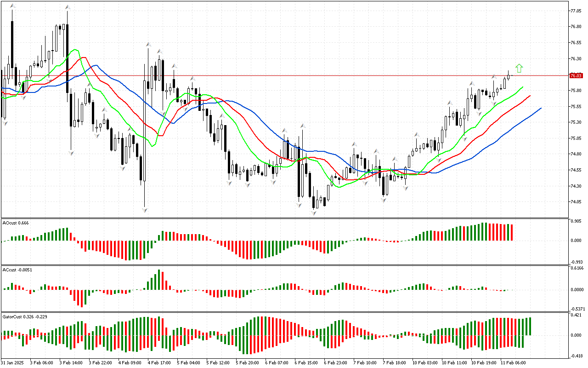Click the 74.30 price axis label
Viewport: 588px width, 368px height.
576,186
